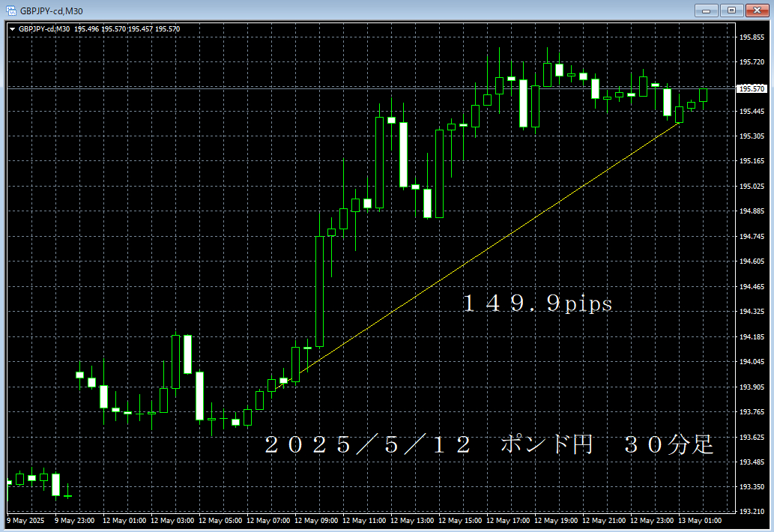Click the 13 May 01:00 time label
The width and height of the screenshot is (774, 532).
(x=701, y=520)
